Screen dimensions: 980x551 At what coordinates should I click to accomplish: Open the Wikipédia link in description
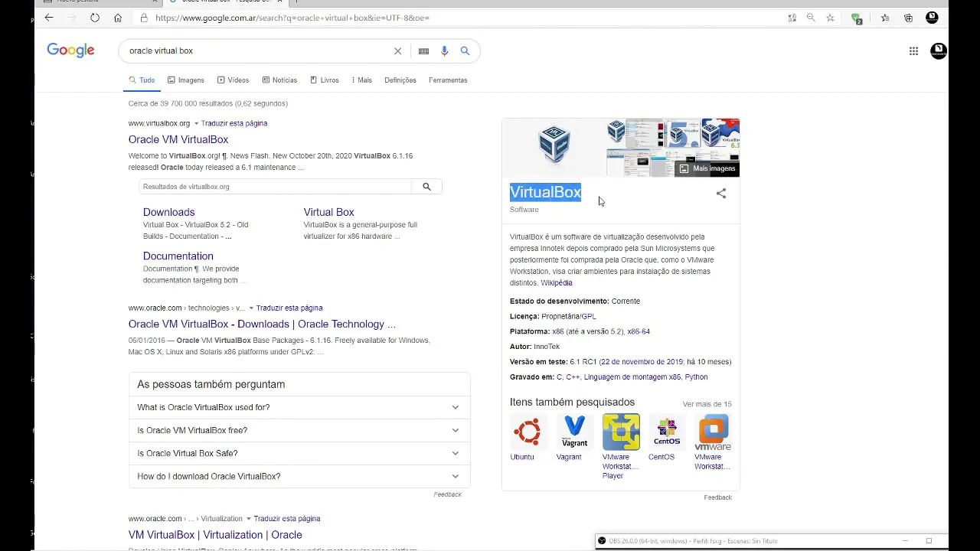tap(557, 283)
